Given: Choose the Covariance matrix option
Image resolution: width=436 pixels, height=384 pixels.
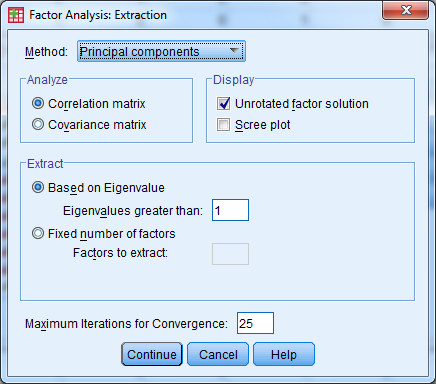Looking at the screenshot, I should [x=38, y=124].
